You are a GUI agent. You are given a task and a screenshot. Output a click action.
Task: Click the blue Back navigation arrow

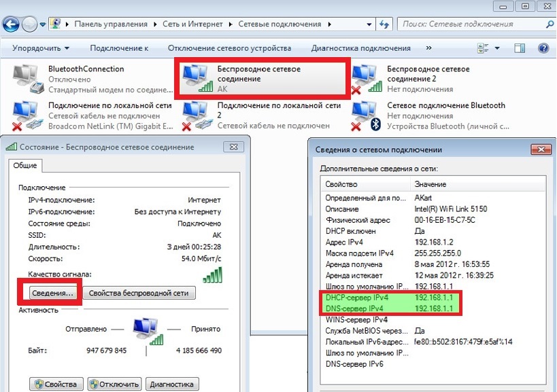[x=11, y=24]
